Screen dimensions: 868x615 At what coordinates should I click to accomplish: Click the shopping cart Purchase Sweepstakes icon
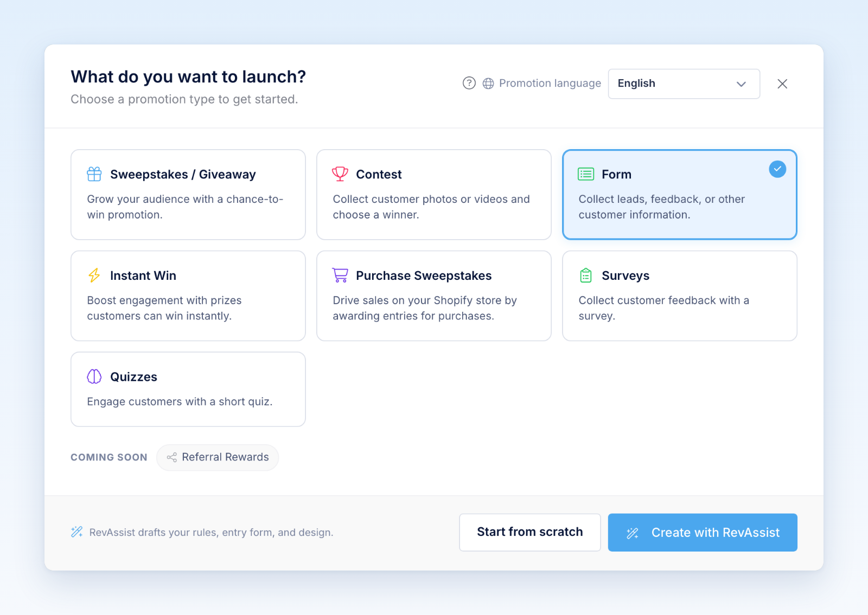coord(340,276)
